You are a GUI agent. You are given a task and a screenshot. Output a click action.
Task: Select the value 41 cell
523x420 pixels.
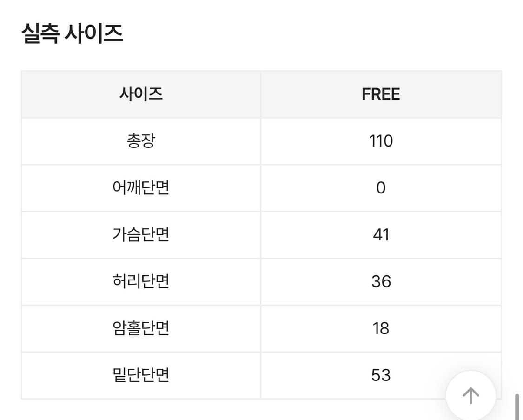[x=381, y=235]
